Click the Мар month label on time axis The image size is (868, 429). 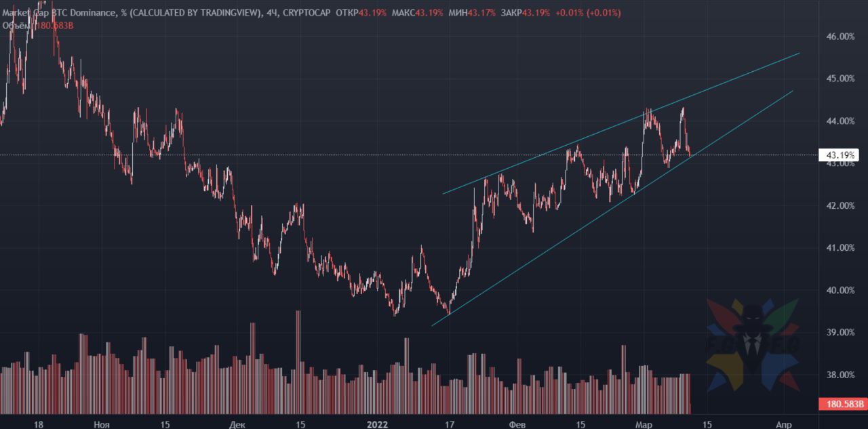coord(644,424)
